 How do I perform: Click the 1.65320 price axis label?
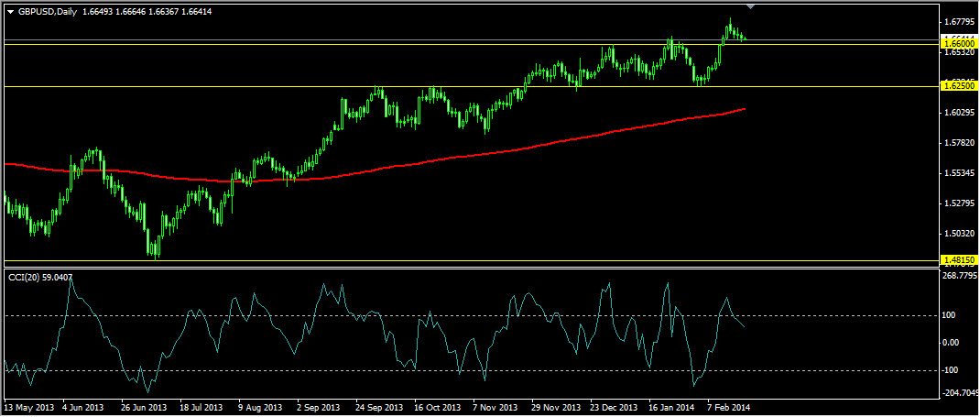tap(960, 52)
